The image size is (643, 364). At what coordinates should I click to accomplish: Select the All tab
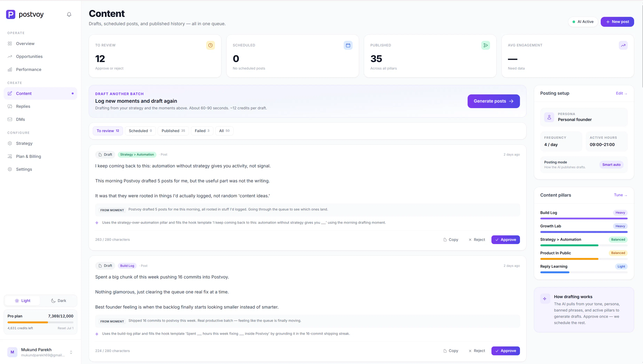click(x=224, y=131)
